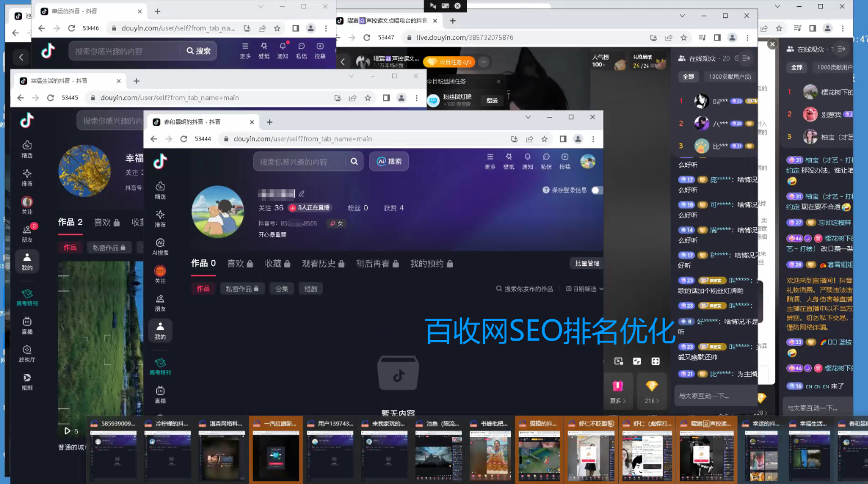Click the 全部 filter in live audience panel

pyautogui.click(x=689, y=76)
